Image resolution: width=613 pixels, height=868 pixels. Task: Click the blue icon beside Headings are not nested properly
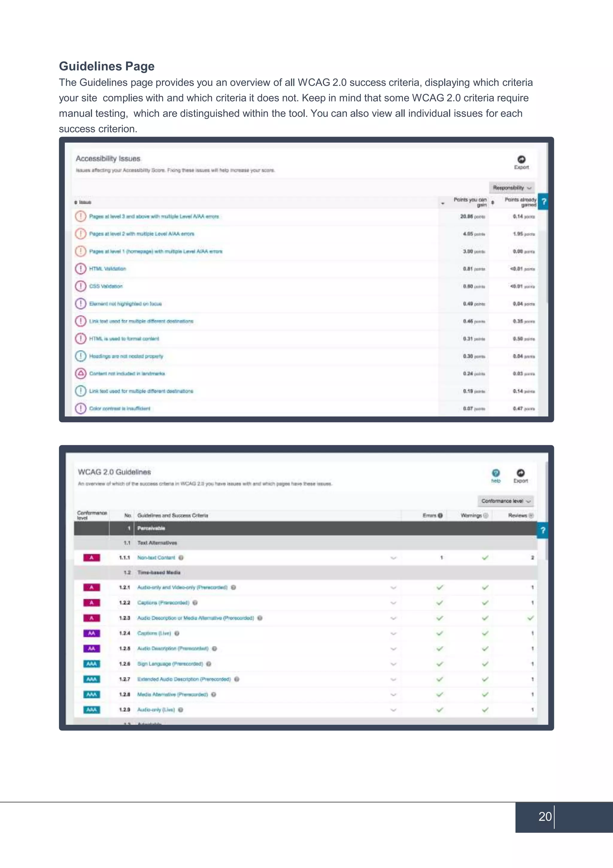point(81,356)
